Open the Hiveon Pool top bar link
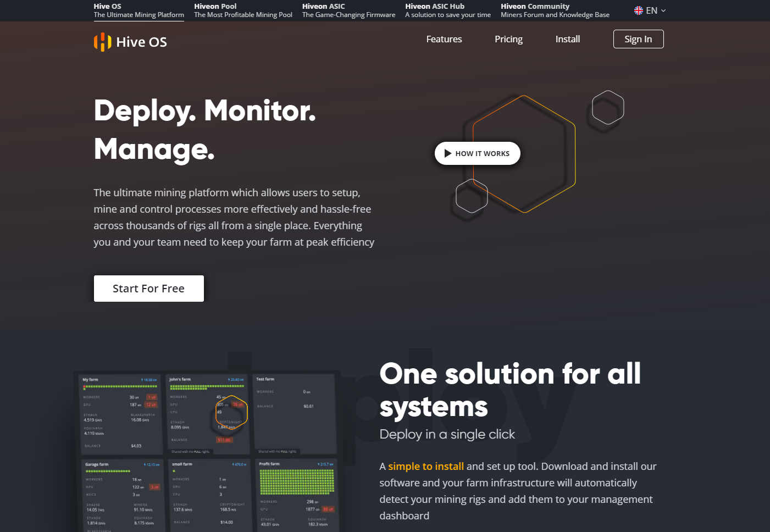Viewport: 770px width, 532px height. (243, 10)
